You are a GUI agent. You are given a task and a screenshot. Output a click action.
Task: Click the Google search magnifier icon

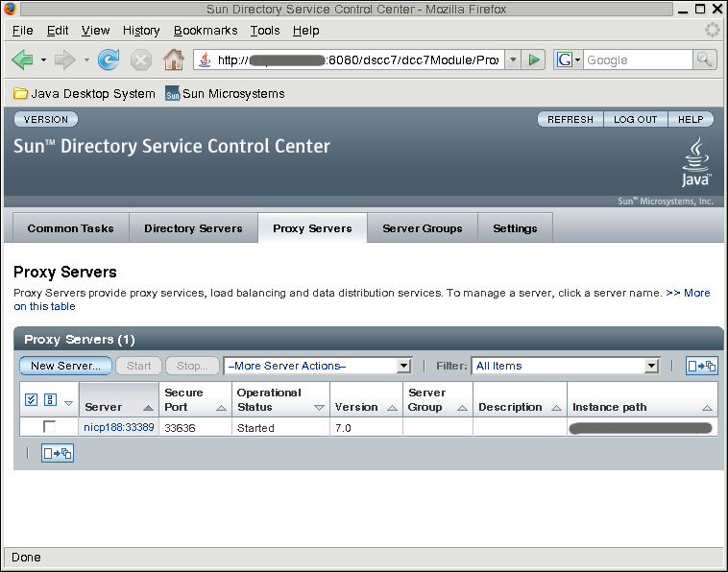tap(704, 60)
